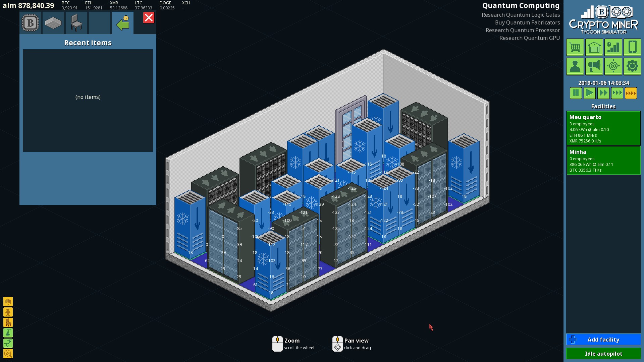Open the shop cart icon
Screen dimensions: 644x362
coord(575,47)
